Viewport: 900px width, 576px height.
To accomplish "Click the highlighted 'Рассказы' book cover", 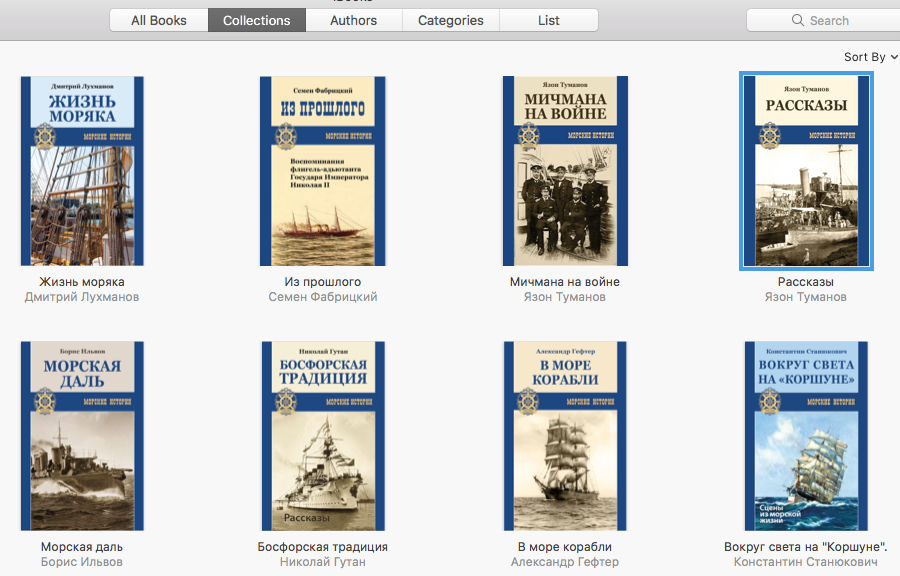I will 806,171.
